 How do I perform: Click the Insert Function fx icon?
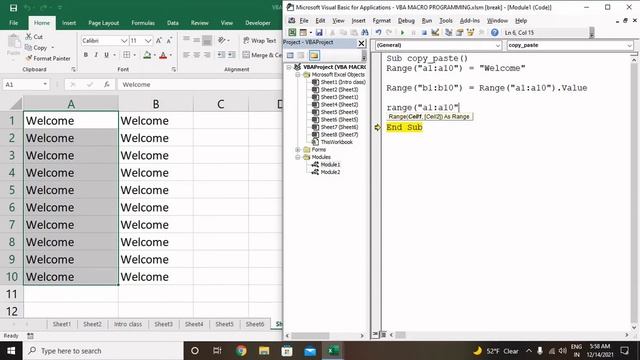point(107,84)
